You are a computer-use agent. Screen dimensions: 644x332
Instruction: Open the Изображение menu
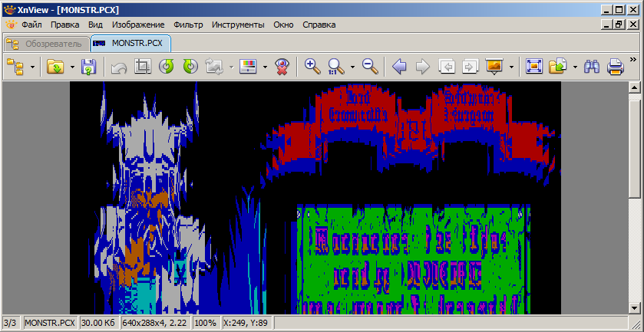click(138, 25)
